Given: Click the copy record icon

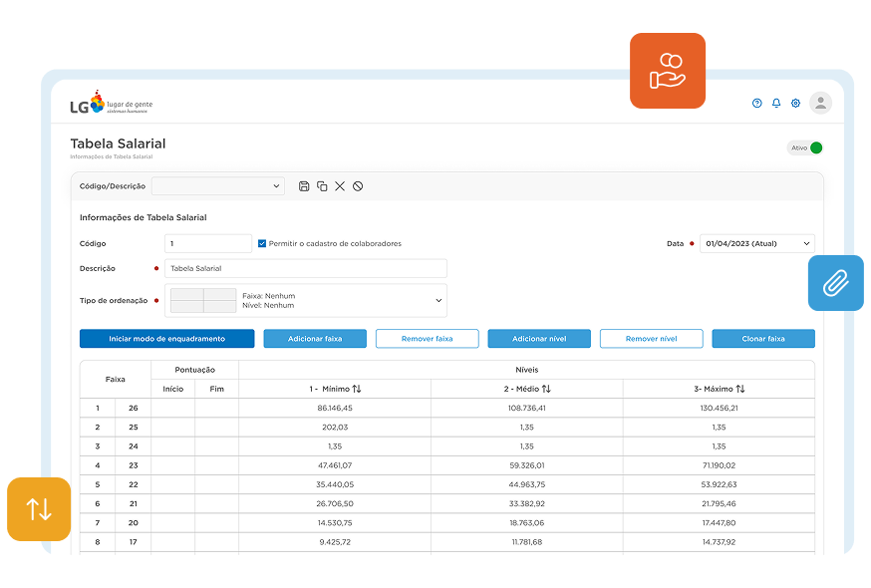Looking at the screenshot, I should point(322,186).
